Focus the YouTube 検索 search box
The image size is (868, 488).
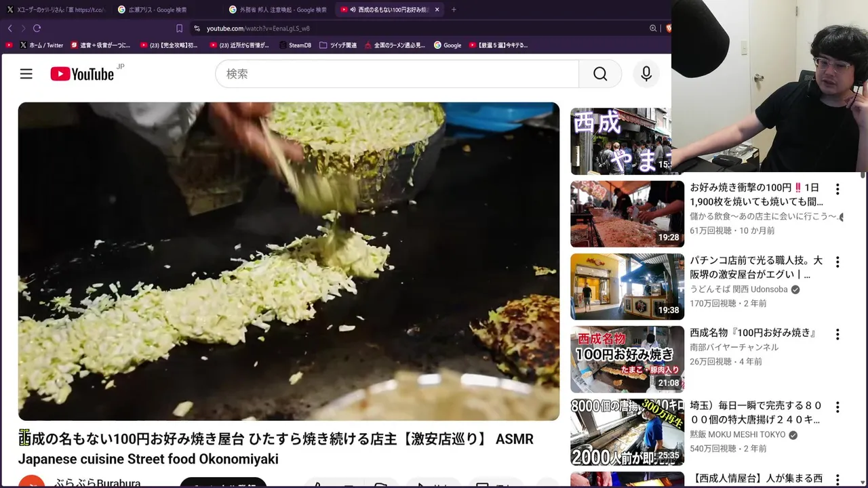pos(397,74)
